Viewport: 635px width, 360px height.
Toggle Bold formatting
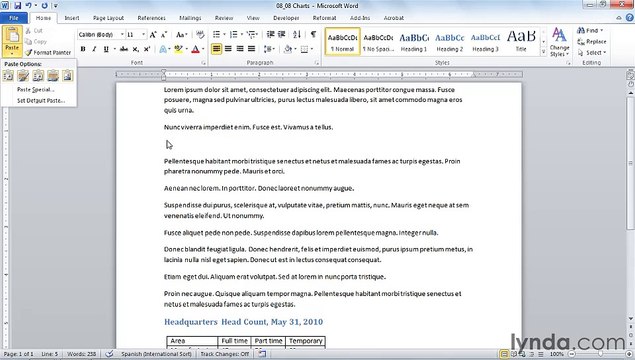click(83, 49)
